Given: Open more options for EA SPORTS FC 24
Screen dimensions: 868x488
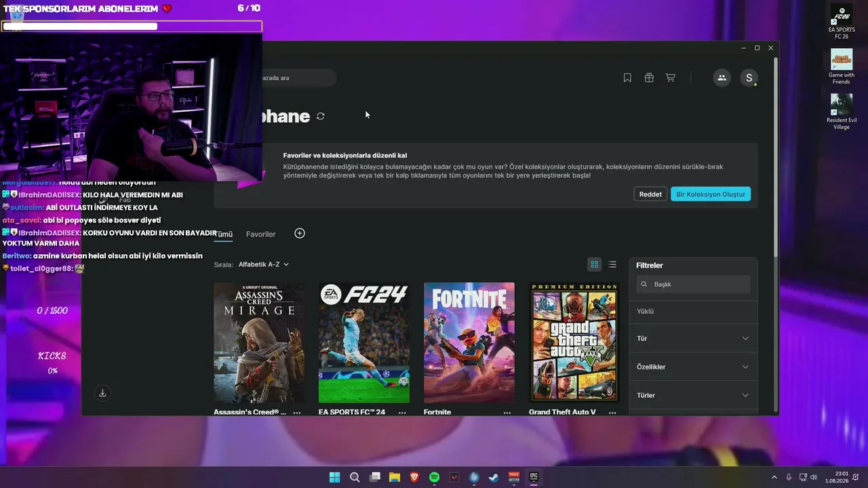Looking at the screenshot, I should point(402,412).
